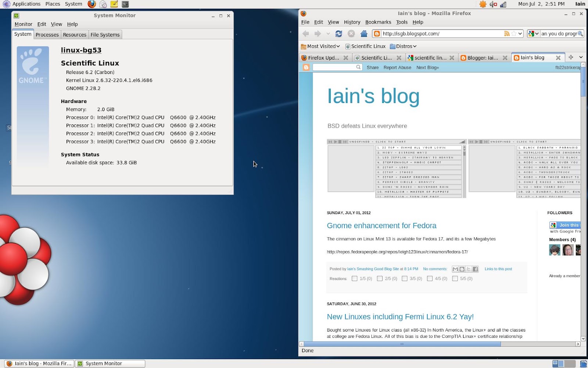
Task: Click the search magnifier in the blog navbar
Action: tap(358, 67)
